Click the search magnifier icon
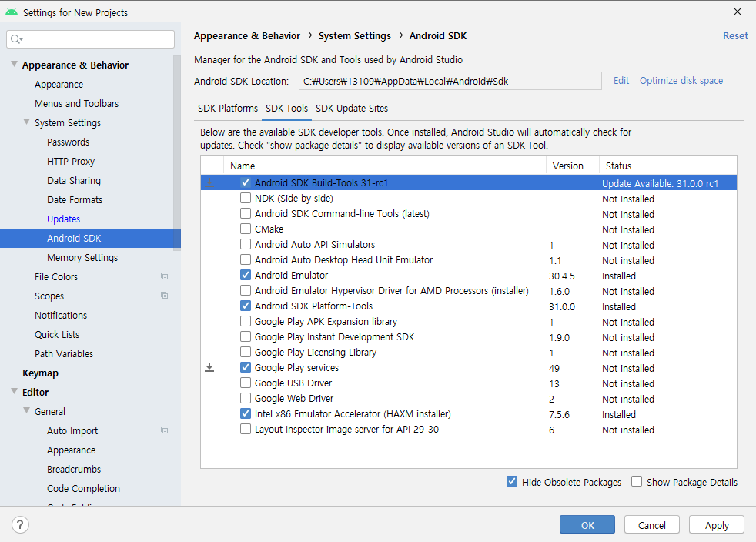Screen dimensions: 756x542 click(16, 39)
